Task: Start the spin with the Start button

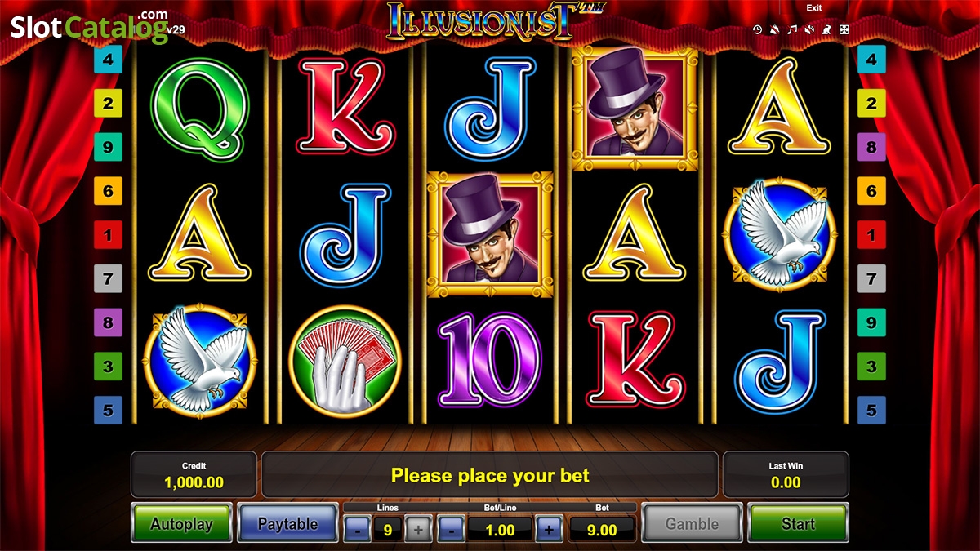Action: [x=798, y=523]
